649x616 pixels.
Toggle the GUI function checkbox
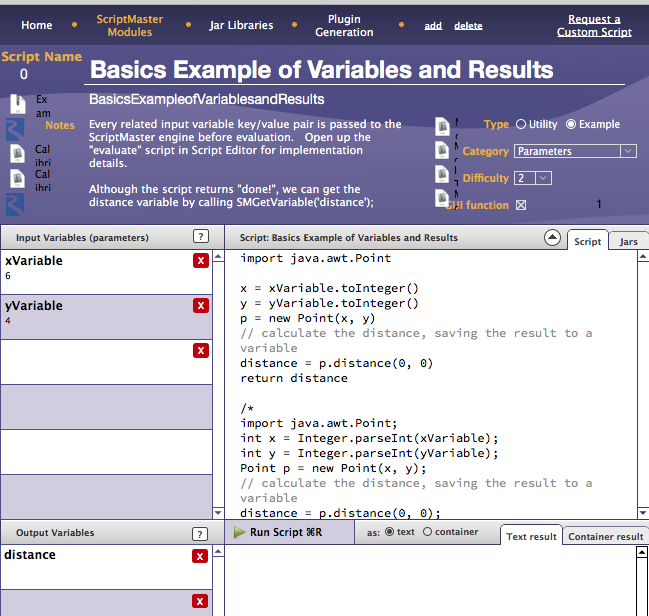click(521, 205)
